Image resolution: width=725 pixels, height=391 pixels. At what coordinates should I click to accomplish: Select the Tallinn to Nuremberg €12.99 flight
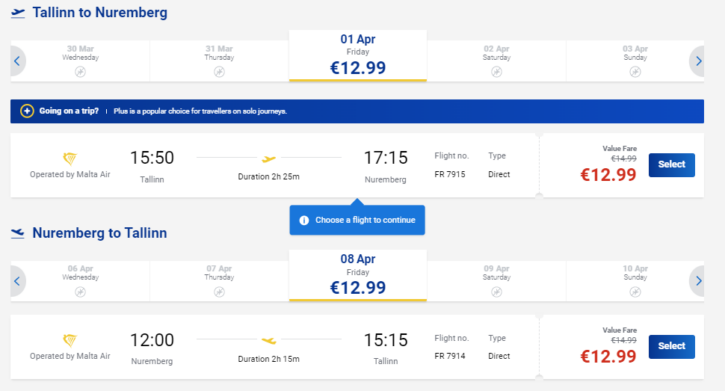coord(671,165)
